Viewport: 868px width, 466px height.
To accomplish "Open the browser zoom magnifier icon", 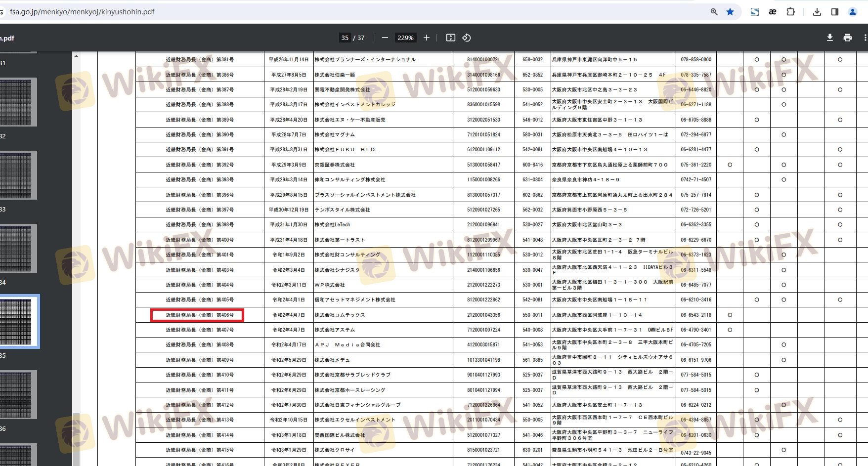I will pyautogui.click(x=714, y=12).
